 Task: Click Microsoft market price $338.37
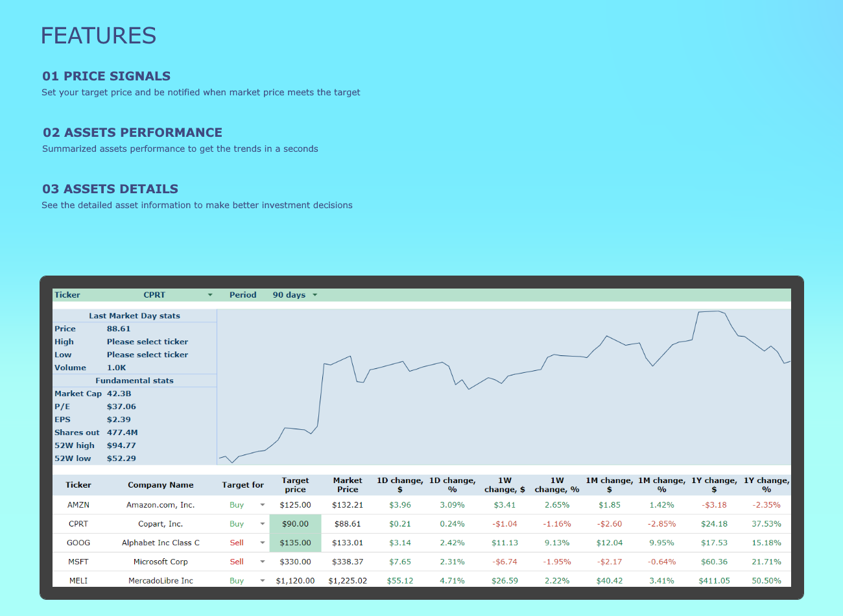point(348,562)
